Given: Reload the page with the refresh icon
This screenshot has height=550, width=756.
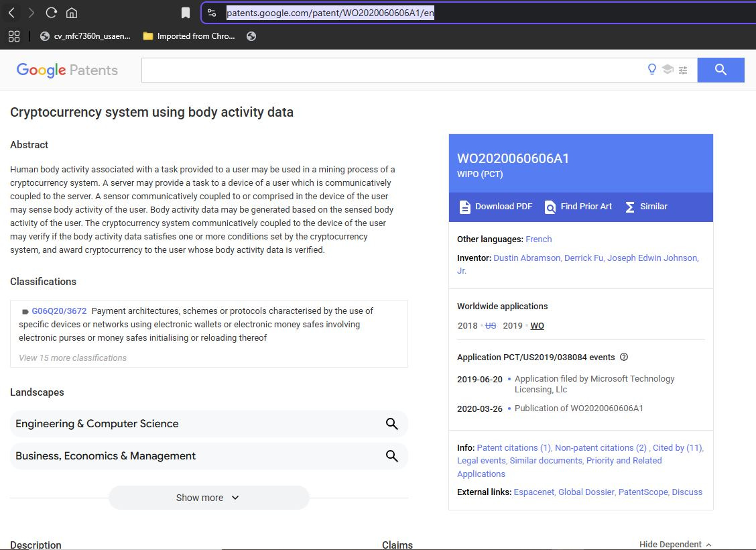Looking at the screenshot, I should coord(51,13).
